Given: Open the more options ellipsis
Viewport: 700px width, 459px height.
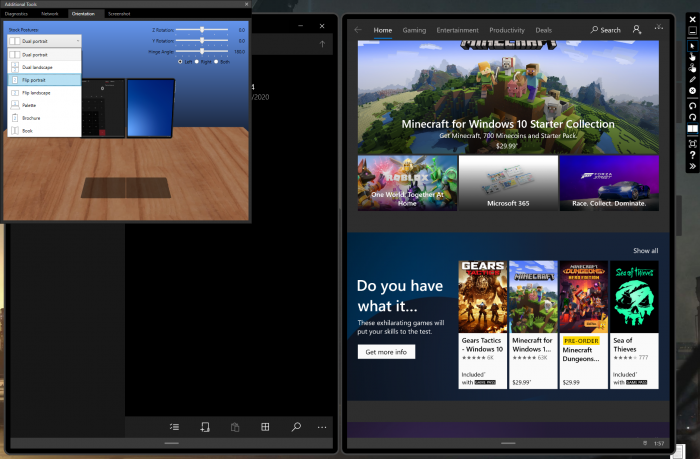Looking at the screenshot, I should click(322, 427).
